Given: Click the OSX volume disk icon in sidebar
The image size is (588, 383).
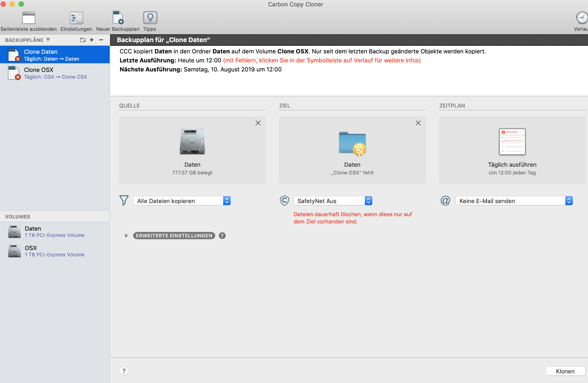Looking at the screenshot, I should 15,251.
